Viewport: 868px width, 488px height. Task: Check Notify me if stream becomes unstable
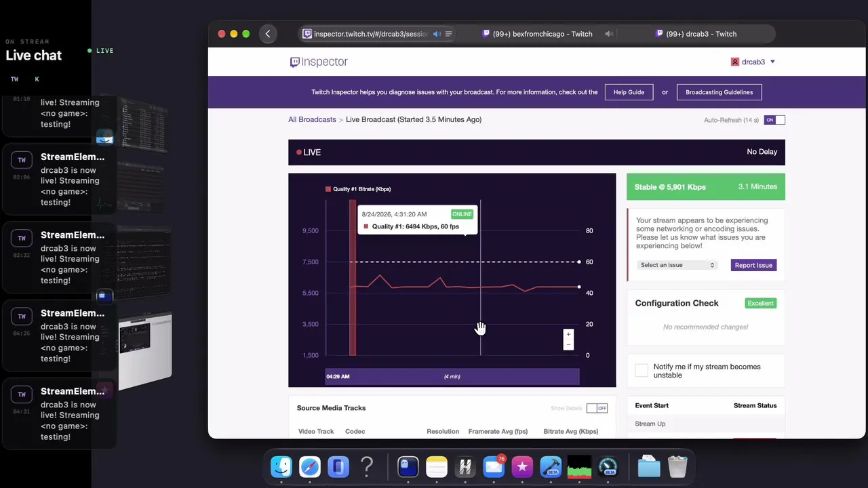[642, 371]
